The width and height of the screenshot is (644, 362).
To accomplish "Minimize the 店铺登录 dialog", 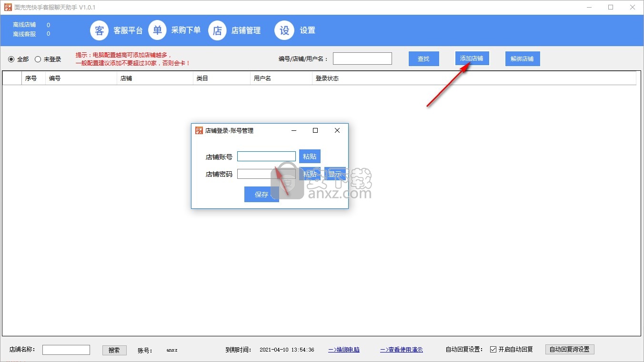I will point(294,130).
